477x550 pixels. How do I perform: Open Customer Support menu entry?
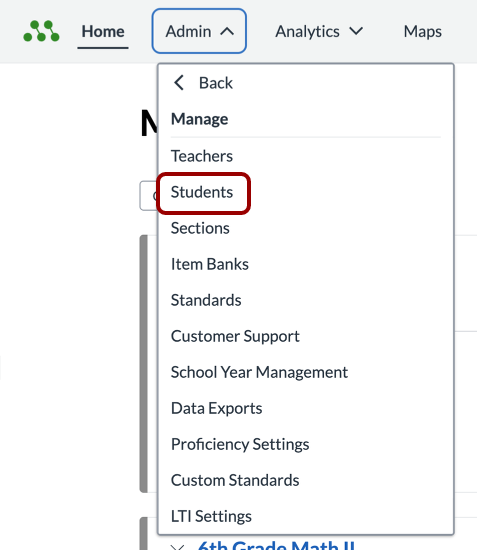point(235,336)
